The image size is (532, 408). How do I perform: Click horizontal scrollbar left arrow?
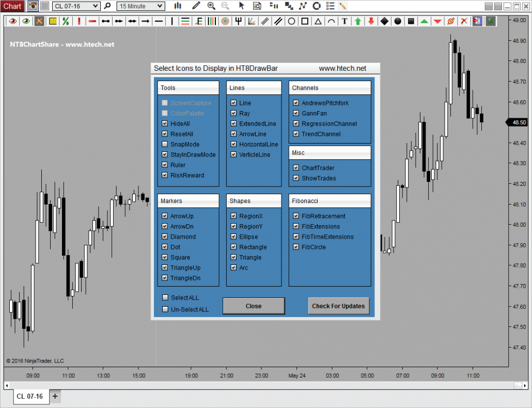(x=7, y=385)
